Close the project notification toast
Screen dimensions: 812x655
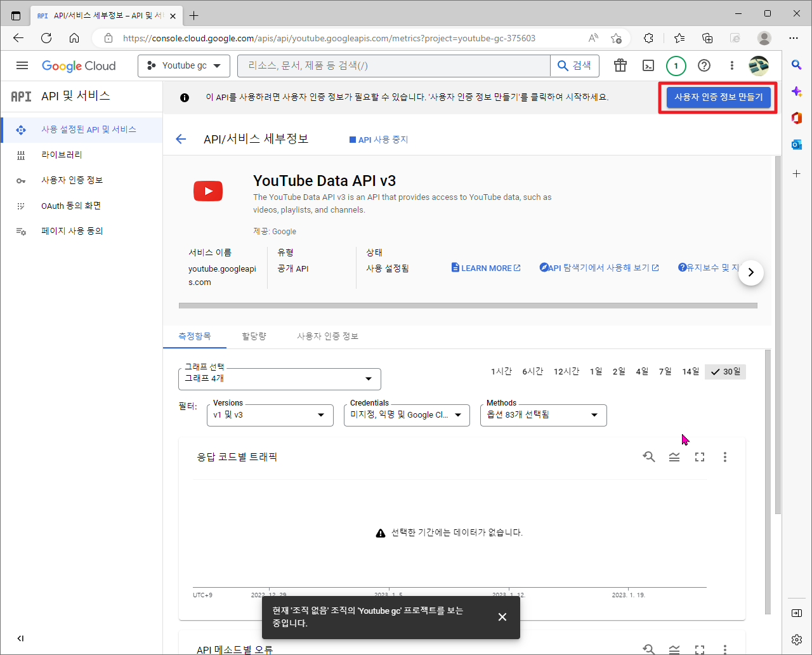coord(502,617)
